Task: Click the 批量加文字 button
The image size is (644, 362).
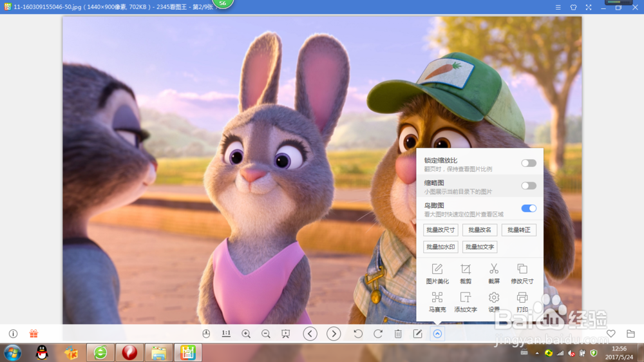Action: [x=480, y=247]
